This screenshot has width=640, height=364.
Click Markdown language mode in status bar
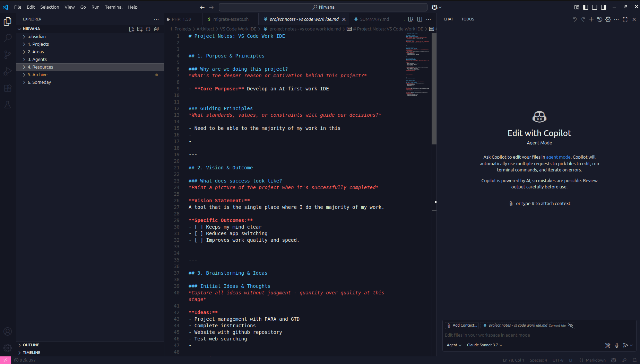pos(596,360)
